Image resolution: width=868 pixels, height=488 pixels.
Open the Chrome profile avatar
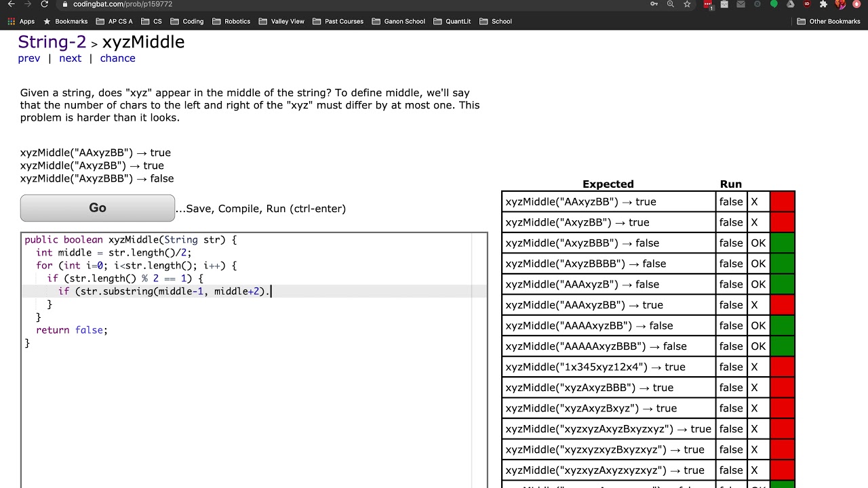pos(841,4)
